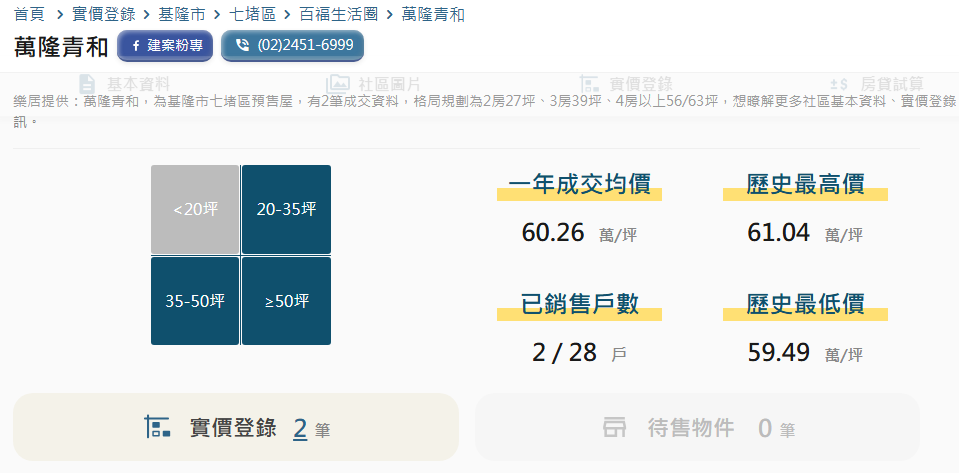Viewport: 959px width, 473px height.
Task: Toggle the 20-35坪 size filter tile
Action: pyautogui.click(x=286, y=209)
